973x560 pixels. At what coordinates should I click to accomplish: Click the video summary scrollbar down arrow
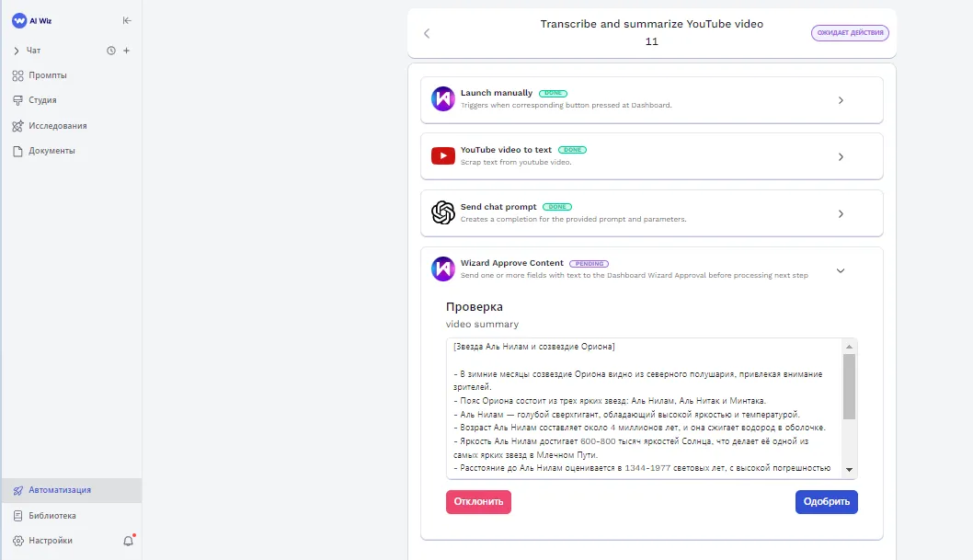pyautogui.click(x=849, y=470)
